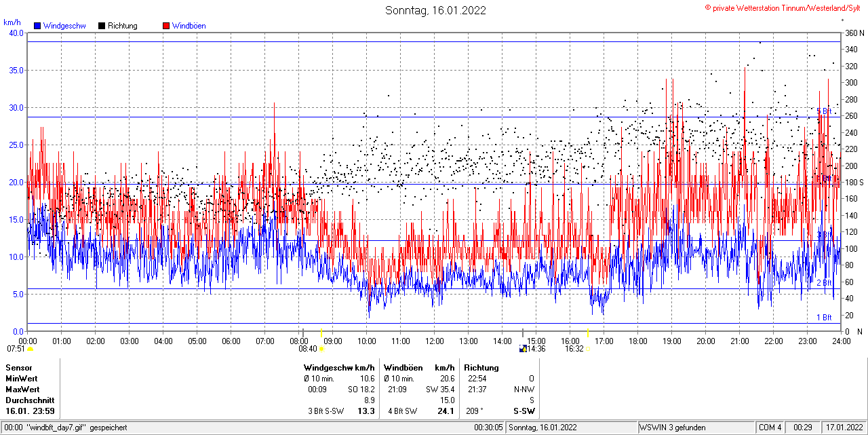The image size is (868, 435).
Task: Click the MinWert gust value 20.6
Action: [447, 379]
